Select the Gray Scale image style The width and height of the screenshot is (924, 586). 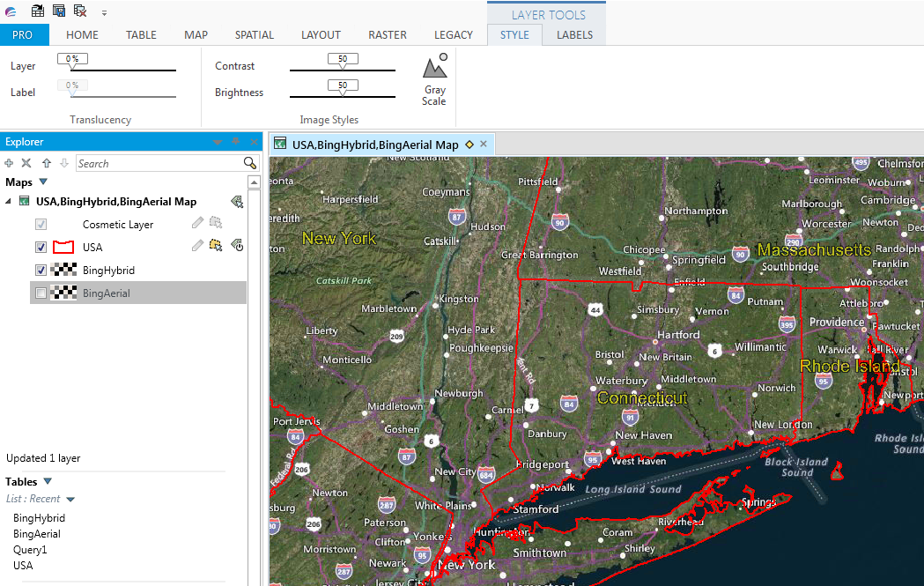tap(434, 78)
